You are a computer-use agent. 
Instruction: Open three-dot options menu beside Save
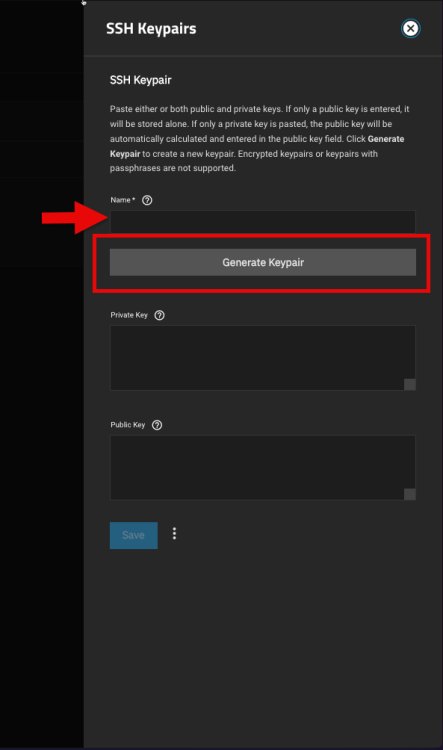tap(174, 534)
